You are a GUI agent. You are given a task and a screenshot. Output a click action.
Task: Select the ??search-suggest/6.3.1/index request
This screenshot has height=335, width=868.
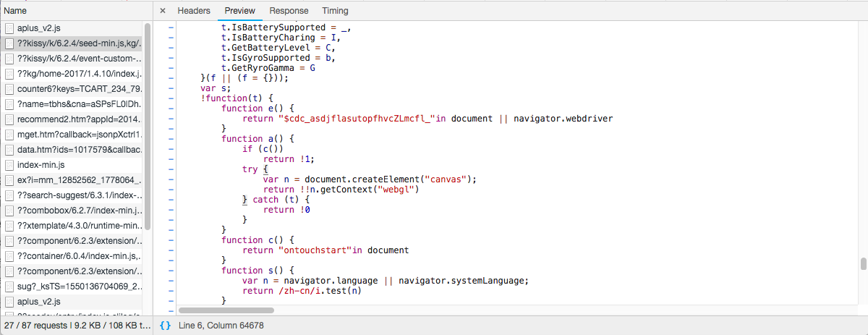point(79,195)
